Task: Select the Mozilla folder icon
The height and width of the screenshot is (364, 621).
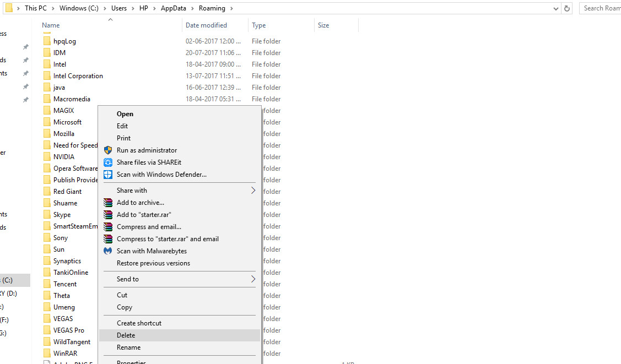Action: [47, 134]
